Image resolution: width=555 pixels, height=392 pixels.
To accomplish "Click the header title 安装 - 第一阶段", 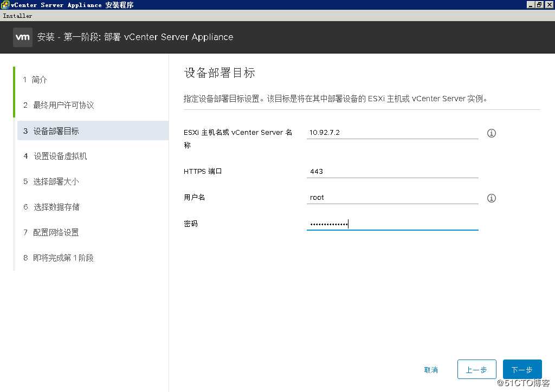I will (x=135, y=37).
